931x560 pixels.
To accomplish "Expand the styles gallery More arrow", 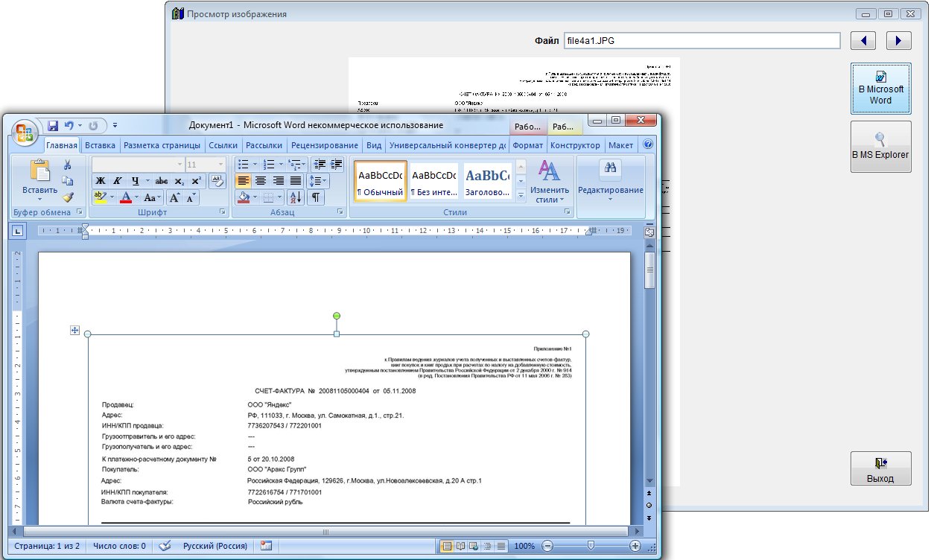I will click(521, 196).
